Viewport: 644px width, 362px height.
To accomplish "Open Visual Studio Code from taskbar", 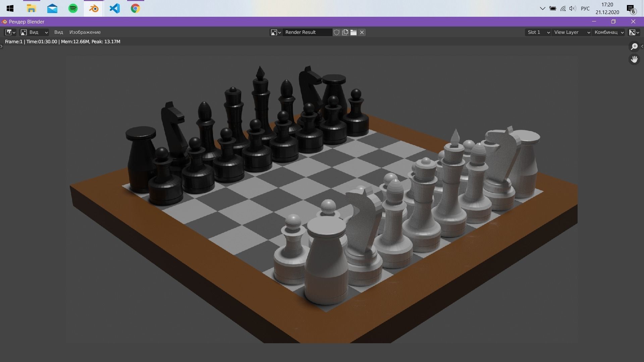I will (x=114, y=8).
